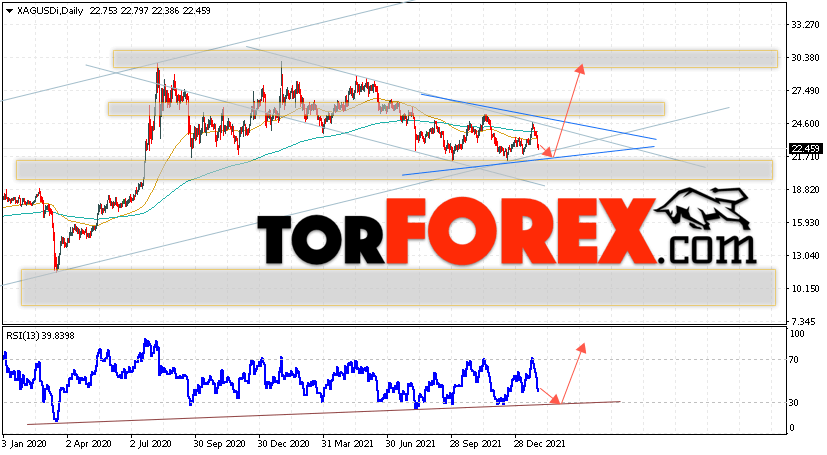Click the 28 Dec 2021 date label

[540, 443]
